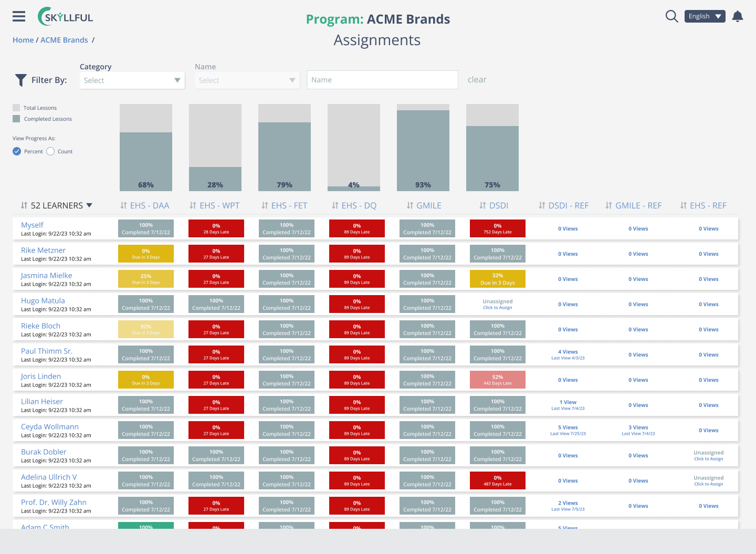
Task: Open Rieke Bloch 92% EHS - DAA cell
Action: click(x=146, y=329)
